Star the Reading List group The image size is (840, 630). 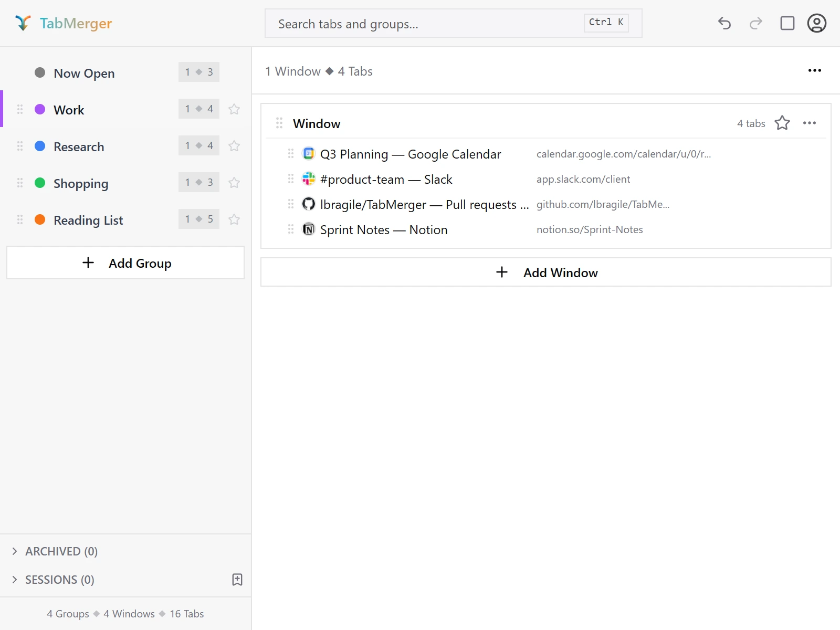[234, 219]
